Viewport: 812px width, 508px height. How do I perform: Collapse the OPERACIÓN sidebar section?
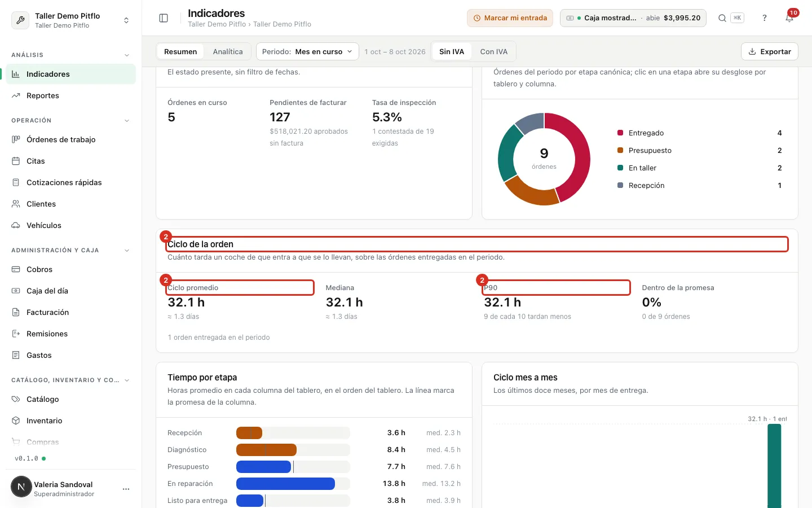127,120
